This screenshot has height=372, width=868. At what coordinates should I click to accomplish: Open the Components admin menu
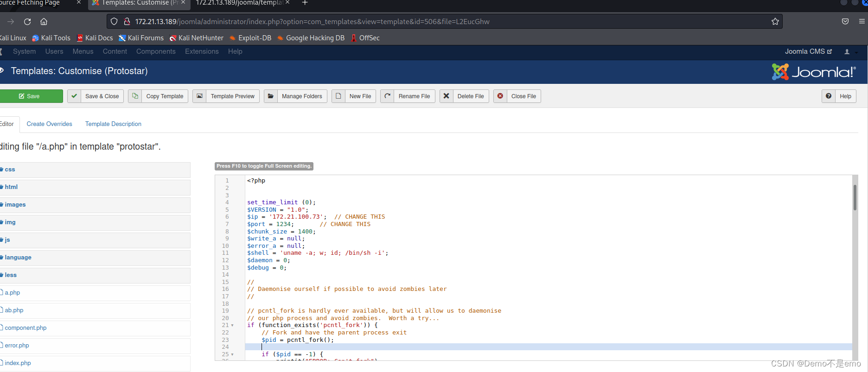tap(156, 51)
